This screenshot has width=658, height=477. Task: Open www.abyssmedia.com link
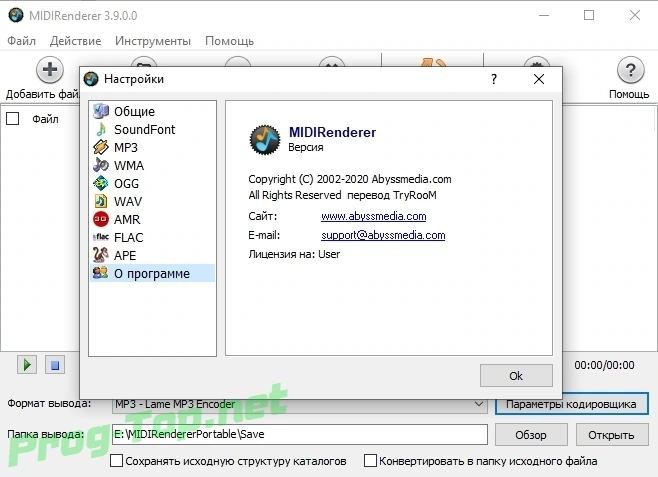point(373,216)
